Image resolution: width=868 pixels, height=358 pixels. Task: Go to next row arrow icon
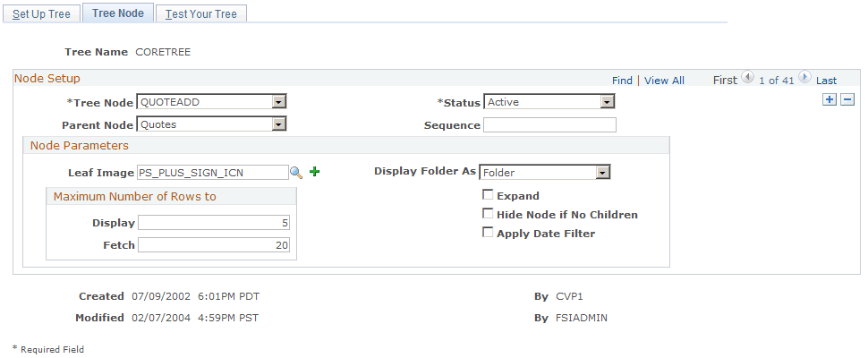click(804, 78)
